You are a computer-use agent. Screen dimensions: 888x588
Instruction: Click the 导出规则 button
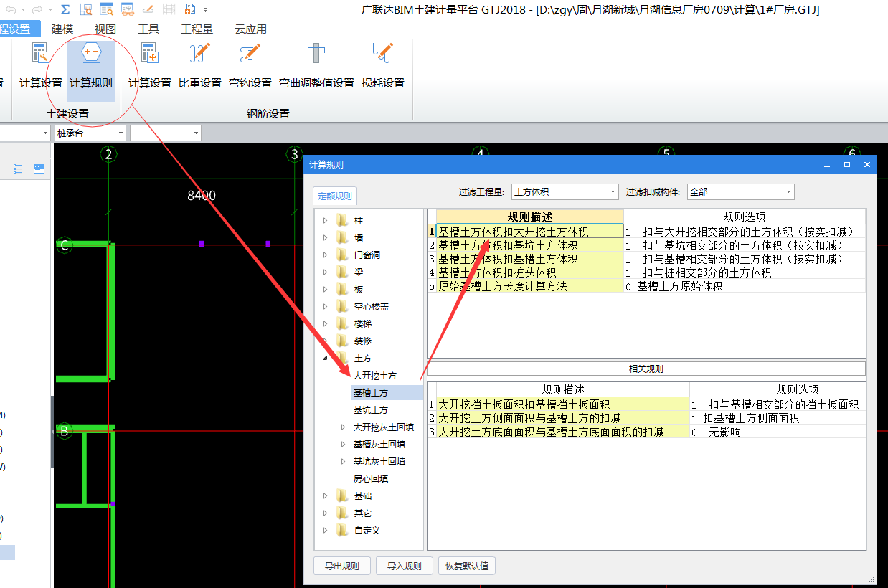pyautogui.click(x=342, y=566)
